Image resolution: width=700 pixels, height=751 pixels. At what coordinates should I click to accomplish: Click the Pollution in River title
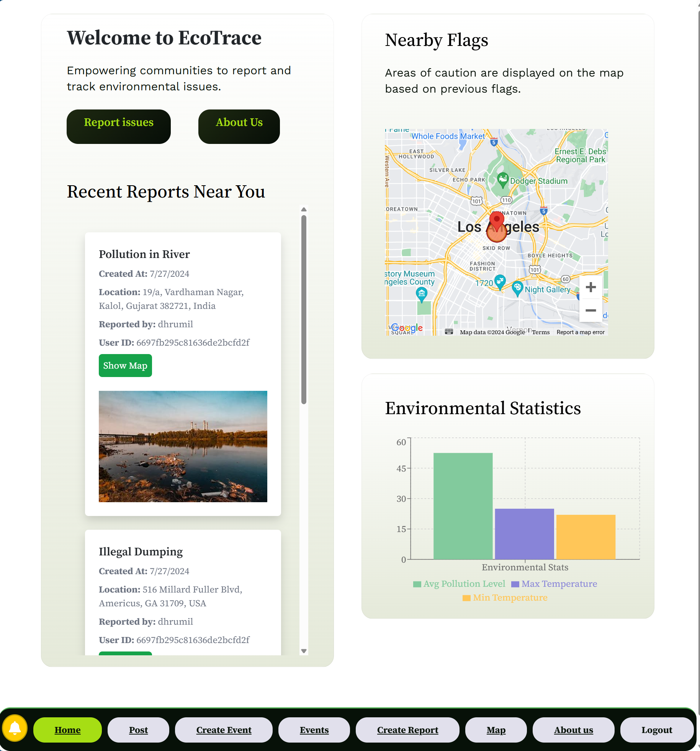pyautogui.click(x=144, y=254)
